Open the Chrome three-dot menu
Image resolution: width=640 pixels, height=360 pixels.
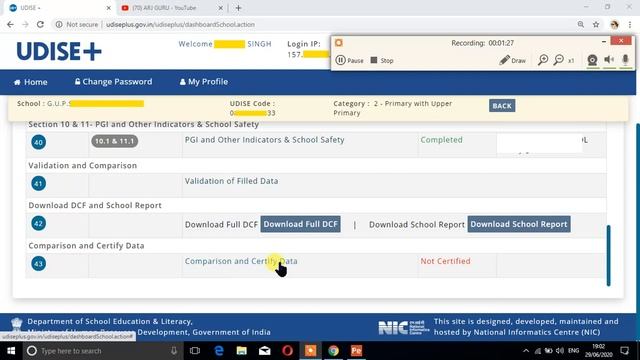click(x=630, y=24)
